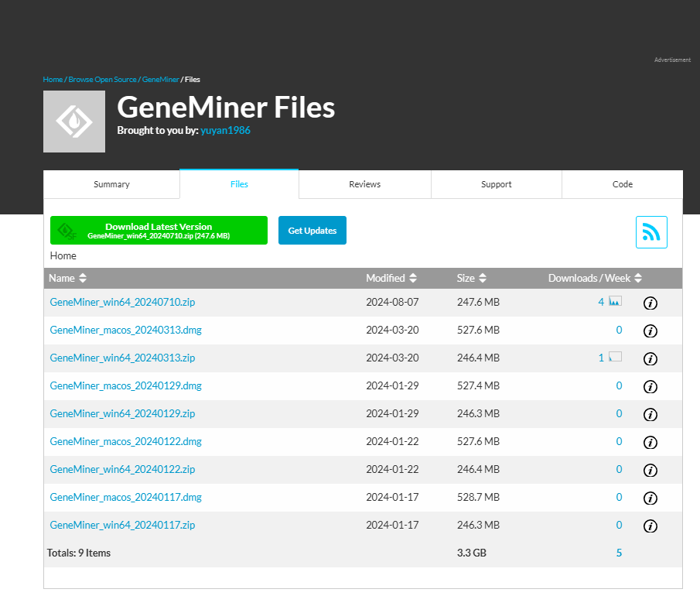Click the GeneMiner project logo thumbnail
The image size is (700, 596).
click(x=74, y=122)
